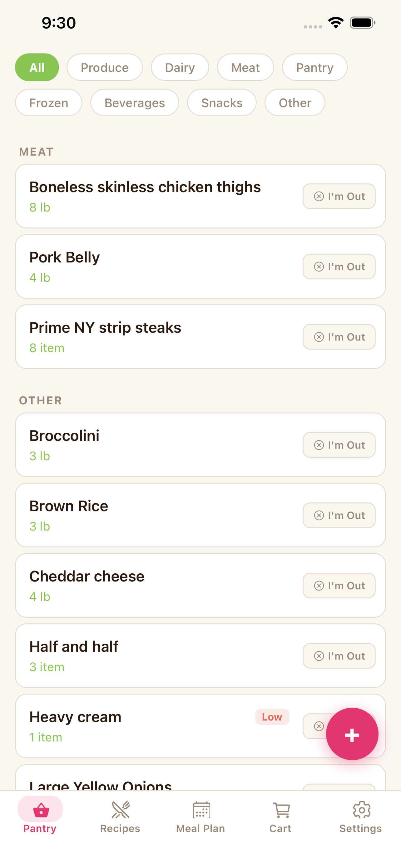Toggle the Frozen filter chip
Image resolution: width=401 pixels, height=868 pixels.
[x=49, y=103]
